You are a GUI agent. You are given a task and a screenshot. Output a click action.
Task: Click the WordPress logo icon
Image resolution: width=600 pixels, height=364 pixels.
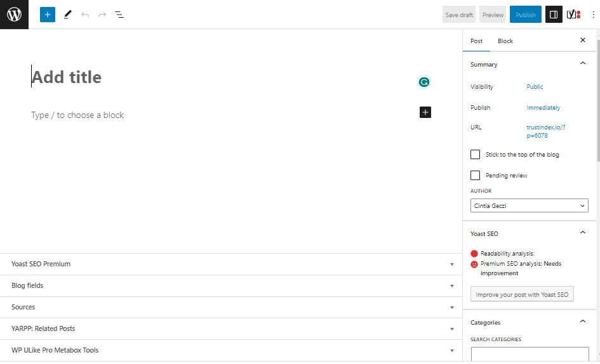click(14, 15)
